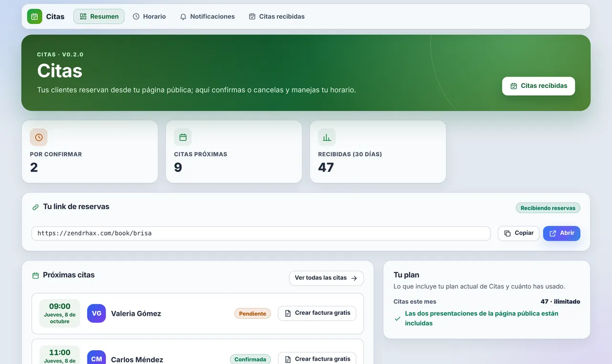Go to Citas recibidas tab in navbar
The image size is (612, 364).
pyautogui.click(x=277, y=16)
